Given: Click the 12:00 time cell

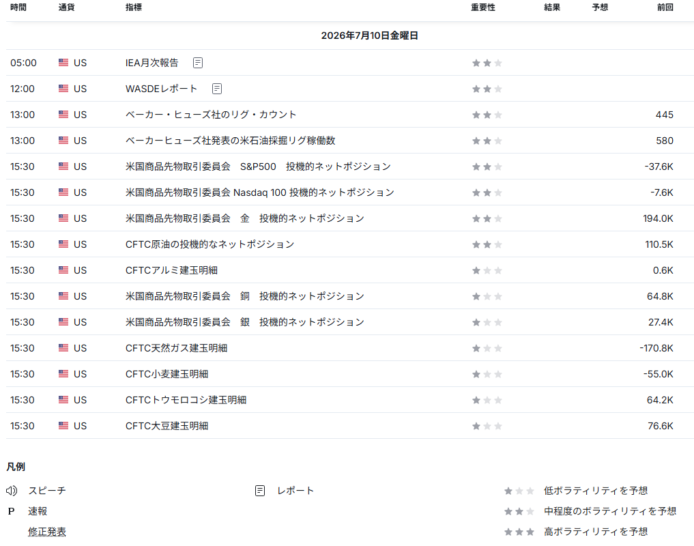Looking at the screenshot, I should (23, 89).
